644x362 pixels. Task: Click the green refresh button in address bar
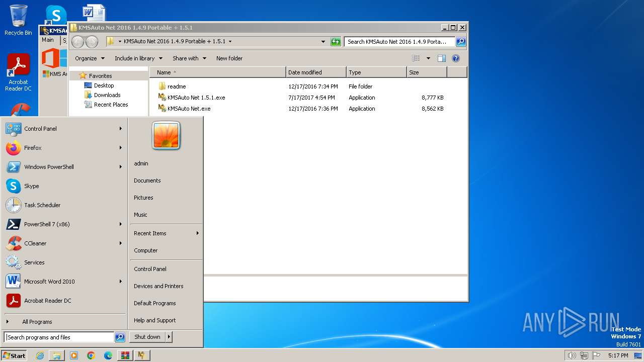click(336, 42)
